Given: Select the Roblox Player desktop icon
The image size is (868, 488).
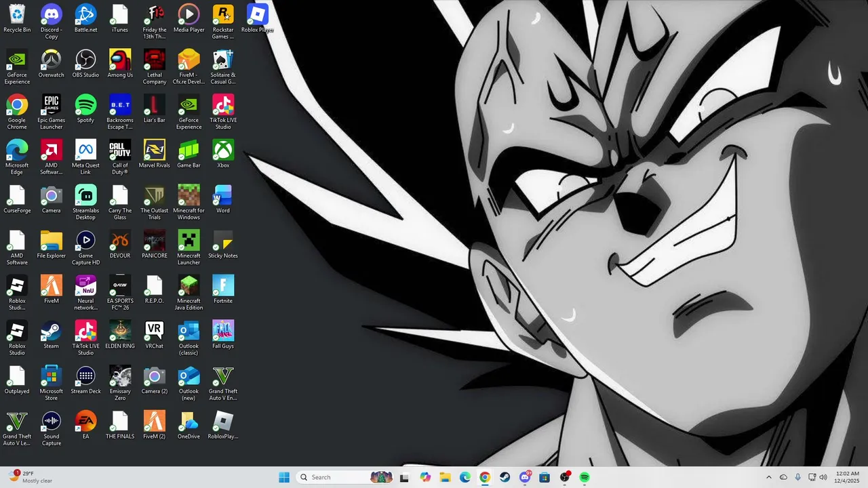Looking at the screenshot, I should coord(258,20).
